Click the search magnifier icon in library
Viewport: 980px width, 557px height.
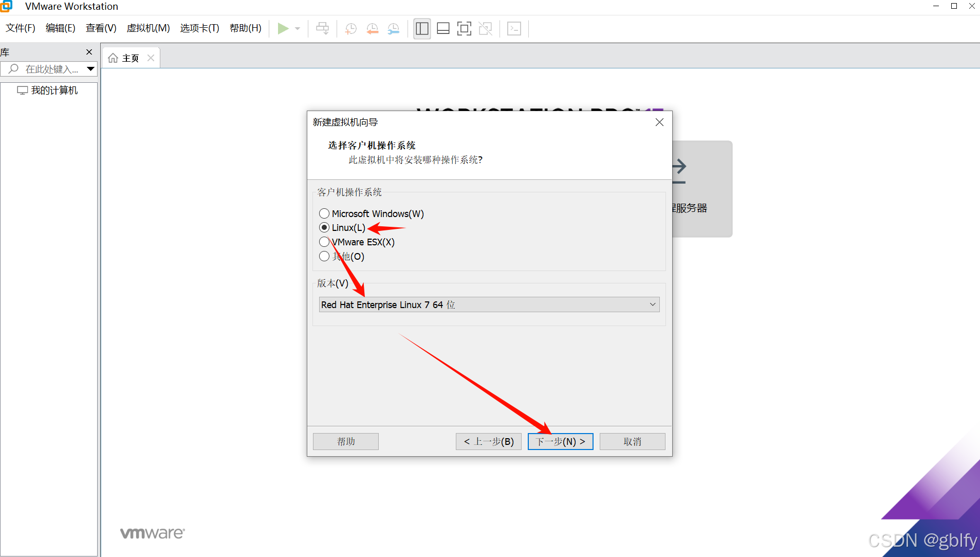tap(14, 68)
